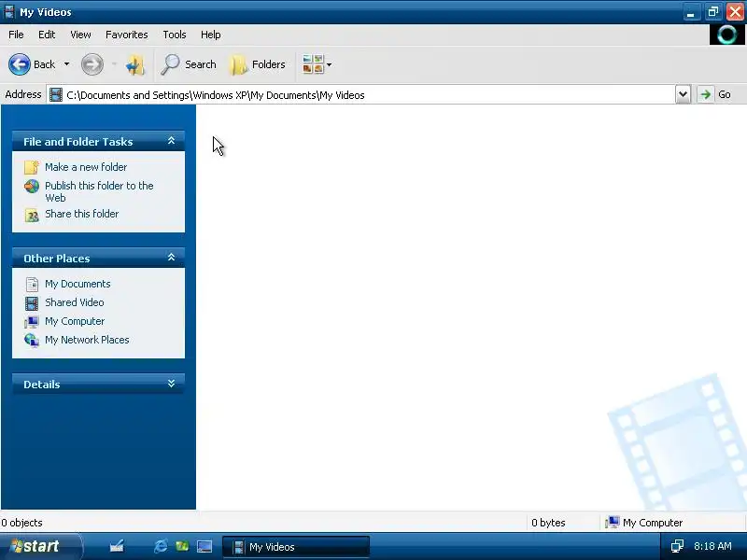Click the My Documents page icon
The width and height of the screenshot is (747, 560).
(x=32, y=285)
